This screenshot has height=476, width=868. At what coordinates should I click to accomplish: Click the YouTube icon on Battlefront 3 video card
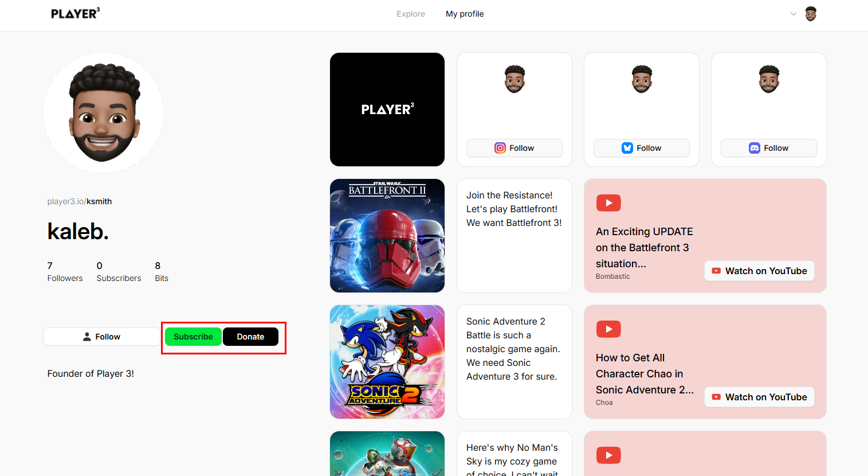point(608,203)
